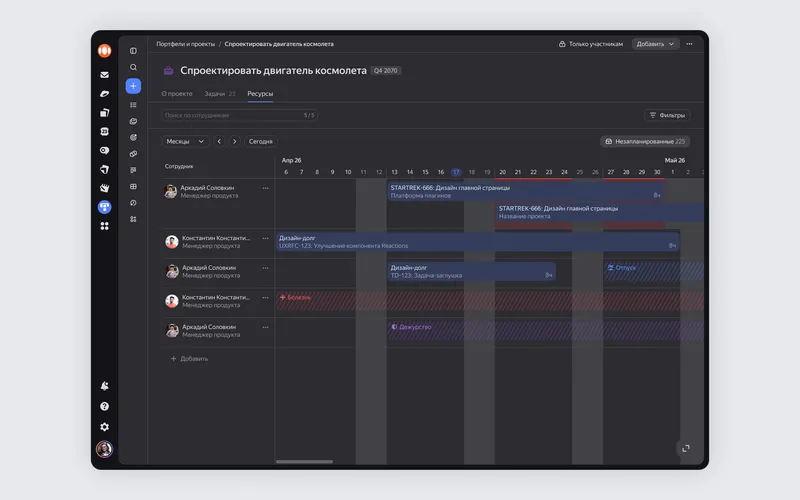Open the Mail icon in the left sidebar

tap(105, 74)
